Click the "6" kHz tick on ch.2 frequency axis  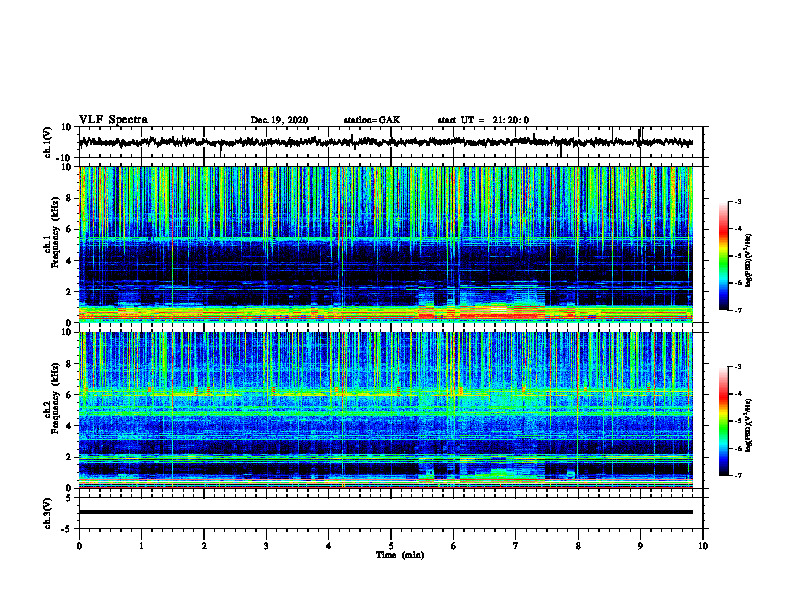click(x=69, y=395)
